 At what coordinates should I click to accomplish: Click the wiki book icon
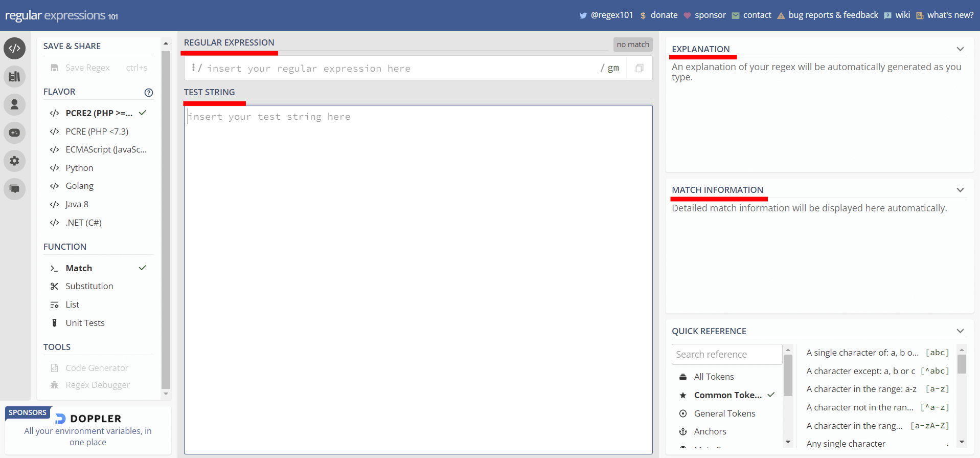pos(888,15)
